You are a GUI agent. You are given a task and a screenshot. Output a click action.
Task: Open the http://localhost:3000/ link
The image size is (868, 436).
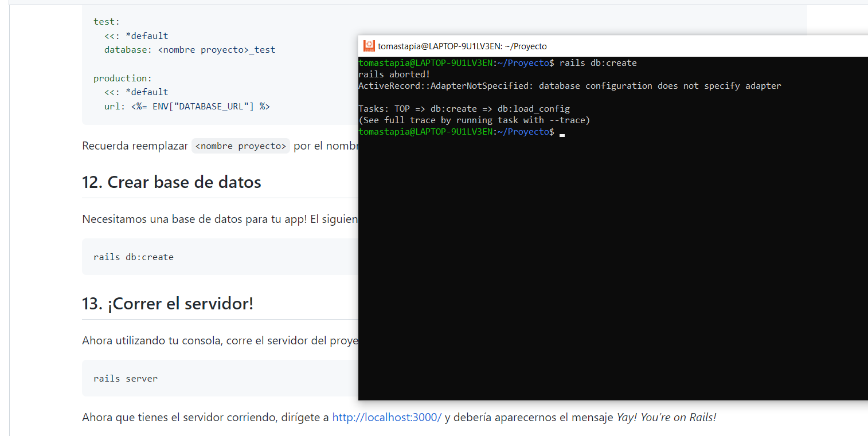pyautogui.click(x=386, y=417)
